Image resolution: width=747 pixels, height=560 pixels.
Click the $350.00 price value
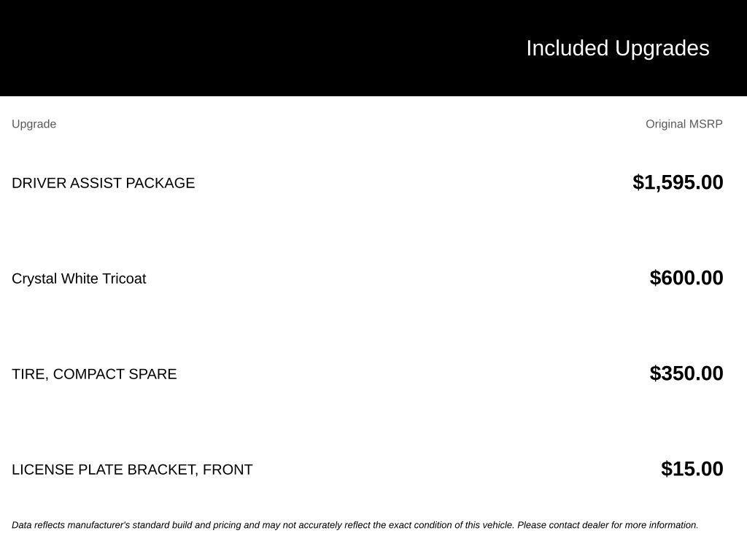point(686,373)
